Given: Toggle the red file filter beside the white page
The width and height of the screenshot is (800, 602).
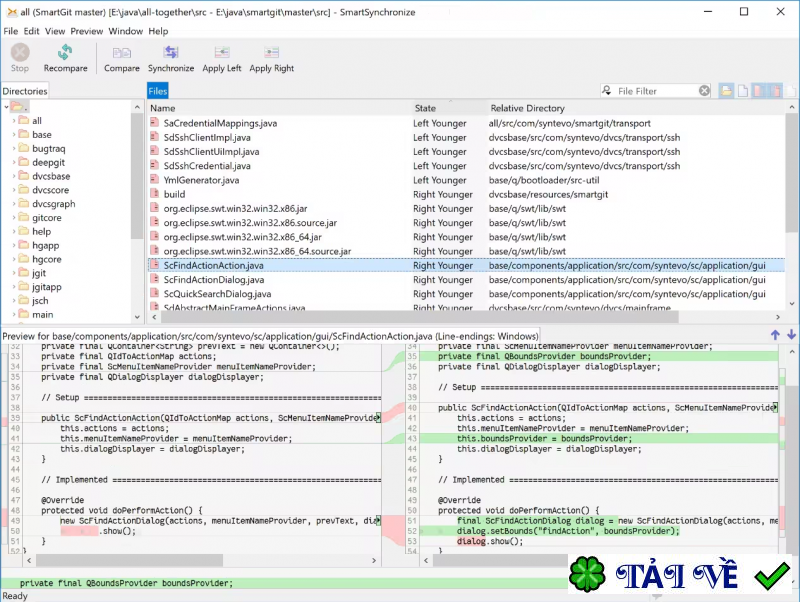Looking at the screenshot, I should pos(759,91).
